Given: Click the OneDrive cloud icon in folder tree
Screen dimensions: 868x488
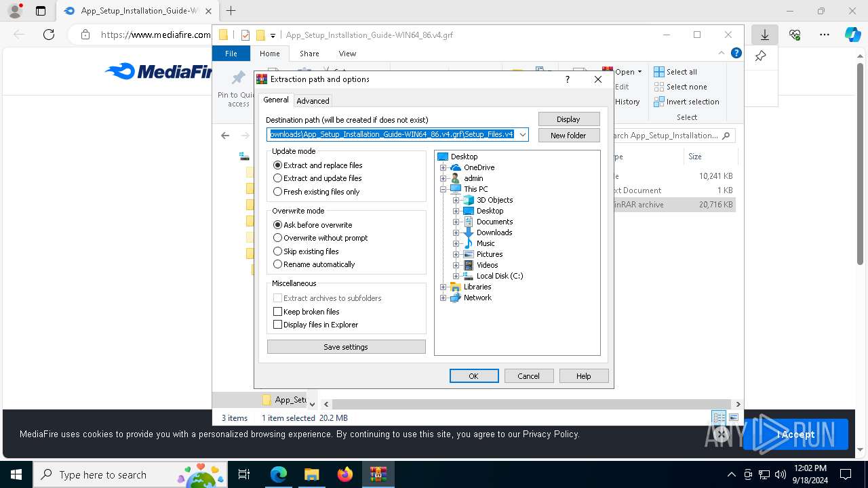Looking at the screenshot, I should [456, 167].
